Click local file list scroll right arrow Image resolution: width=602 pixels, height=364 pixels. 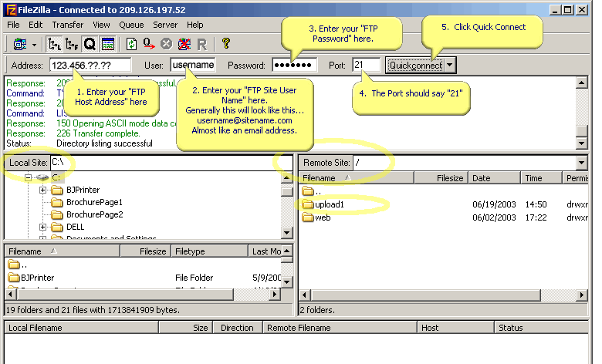274,295
